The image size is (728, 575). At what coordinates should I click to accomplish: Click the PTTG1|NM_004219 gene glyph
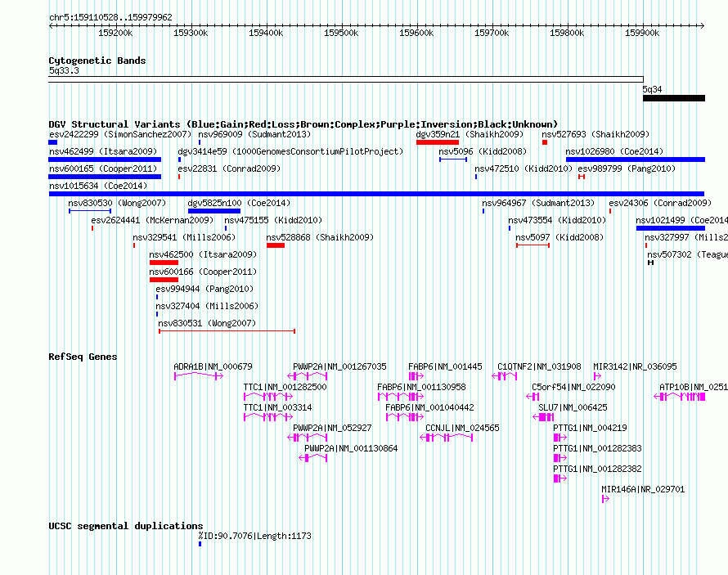pos(560,437)
